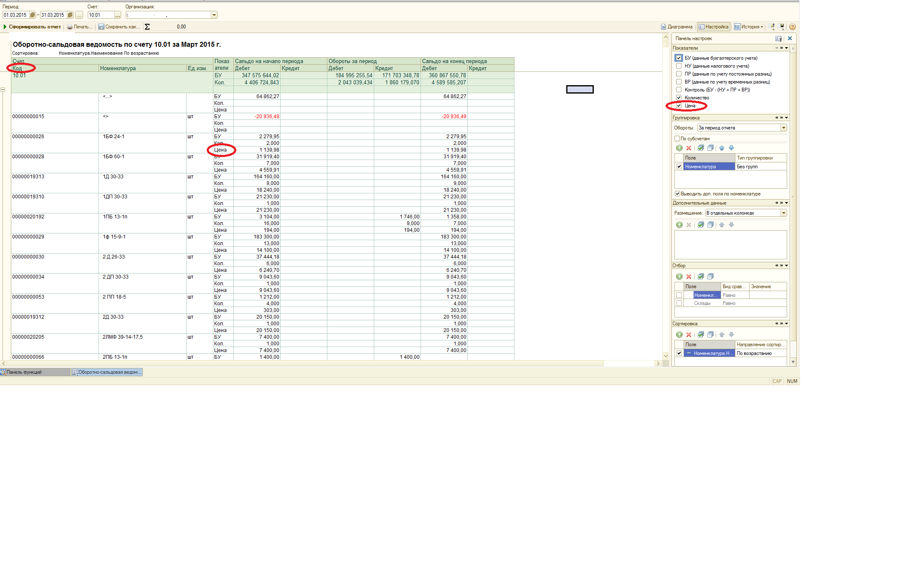Click the green add icon in Группировка section
The width and height of the screenshot is (922, 588).
tap(679, 148)
